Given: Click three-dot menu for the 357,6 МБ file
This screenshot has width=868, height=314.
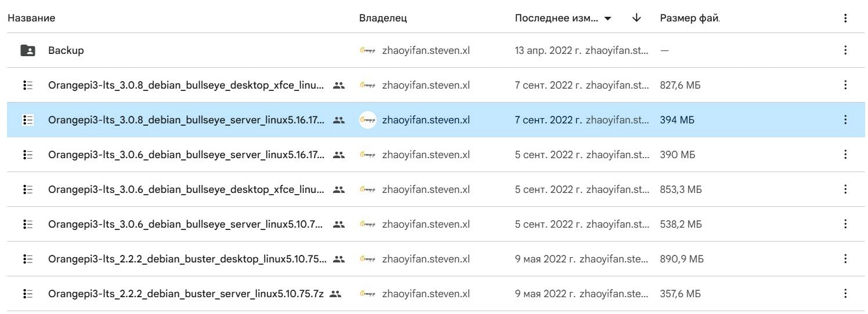Looking at the screenshot, I should (x=845, y=294).
